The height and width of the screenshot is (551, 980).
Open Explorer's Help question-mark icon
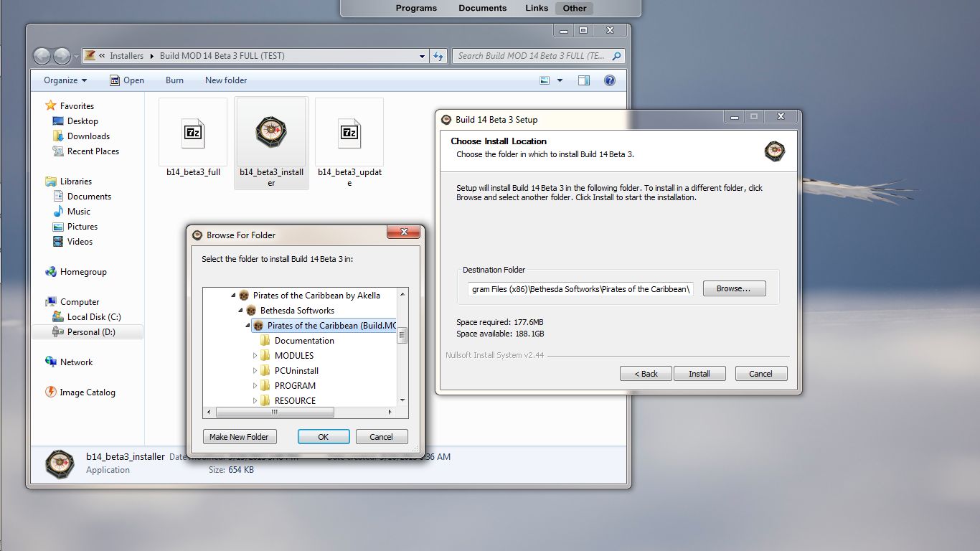[610, 80]
